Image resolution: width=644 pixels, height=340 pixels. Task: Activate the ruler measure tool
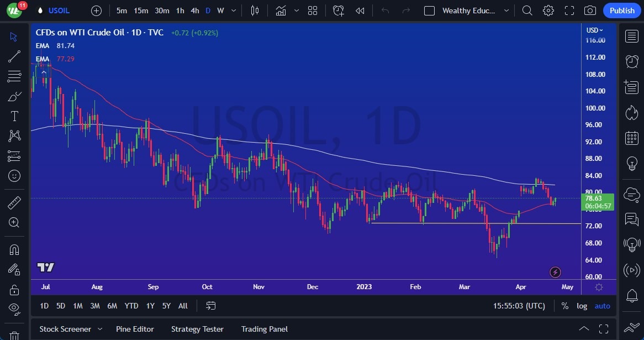pyautogui.click(x=14, y=203)
